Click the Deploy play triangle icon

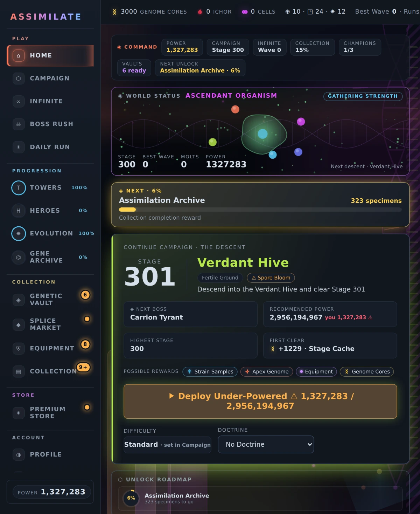pos(171,396)
